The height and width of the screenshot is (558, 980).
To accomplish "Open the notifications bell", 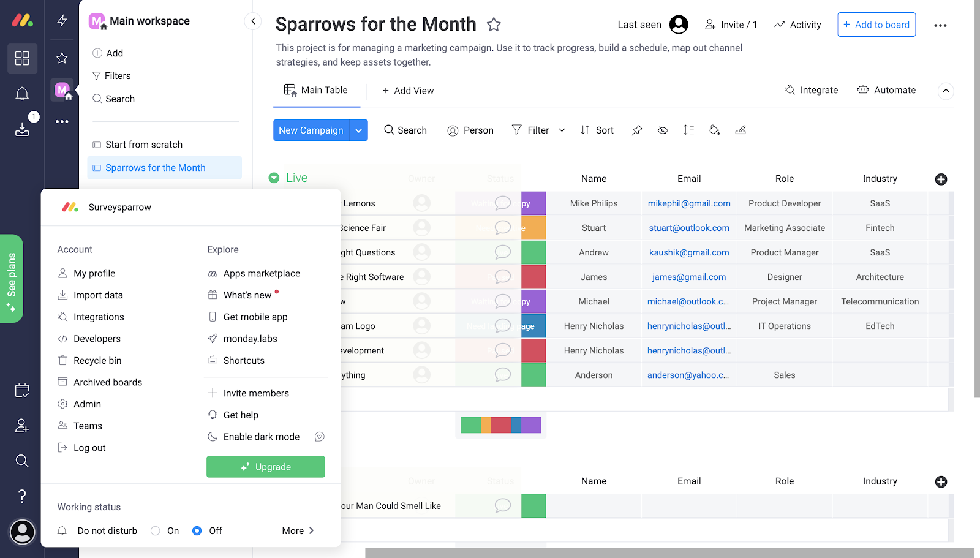I will click(x=22, y=93).
